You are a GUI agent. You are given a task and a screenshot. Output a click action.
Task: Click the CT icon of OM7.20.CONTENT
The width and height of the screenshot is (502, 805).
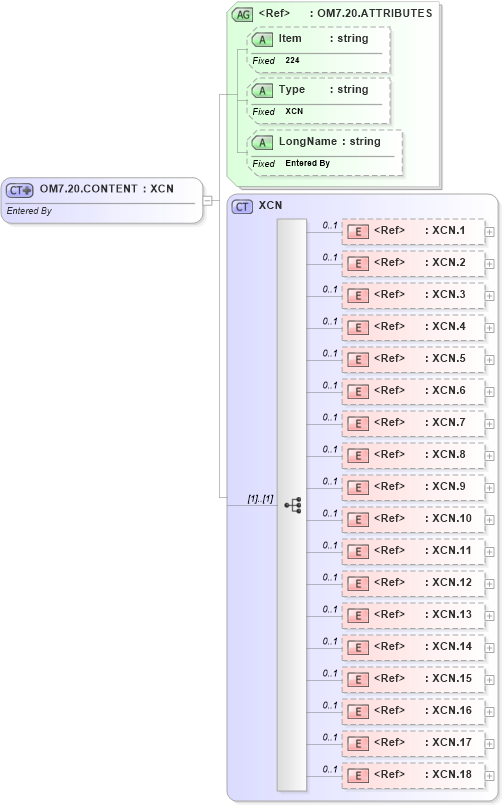click(20, 190)
